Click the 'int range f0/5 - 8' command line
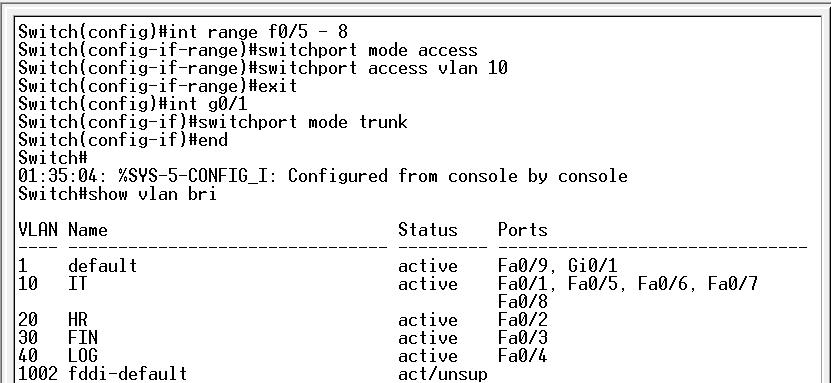The height and width of the screenshot is (383, 831). [183, 32]
